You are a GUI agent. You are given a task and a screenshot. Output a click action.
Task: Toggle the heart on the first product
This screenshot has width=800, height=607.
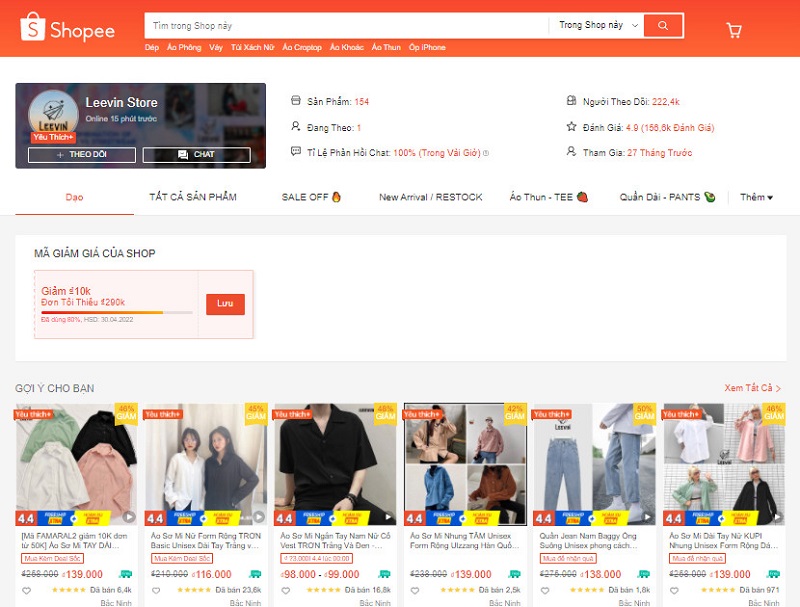pos(26,590)
